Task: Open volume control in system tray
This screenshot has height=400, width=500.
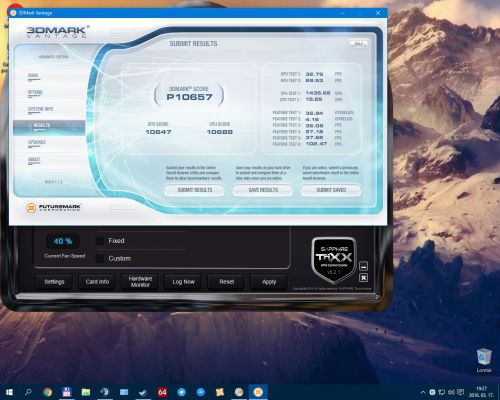Action: [x=451, y=392]
